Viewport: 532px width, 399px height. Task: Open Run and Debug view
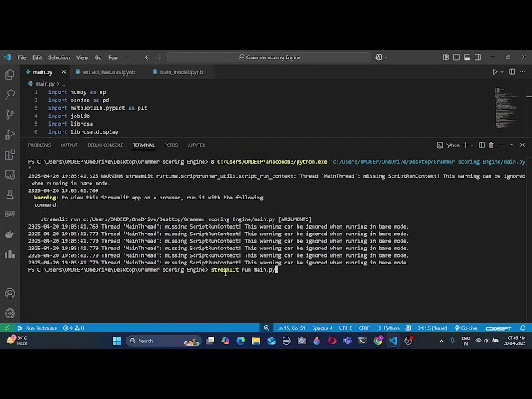coord(10,135)
